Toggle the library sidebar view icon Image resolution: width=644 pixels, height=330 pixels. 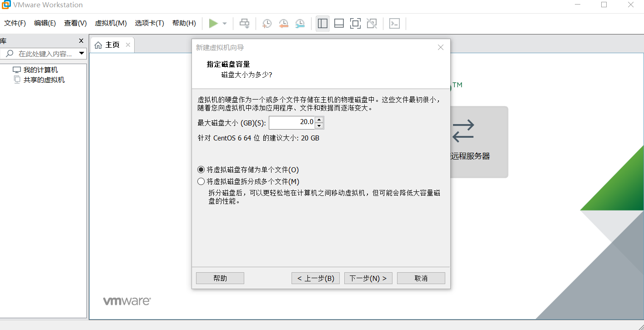[x=323, y=24]
